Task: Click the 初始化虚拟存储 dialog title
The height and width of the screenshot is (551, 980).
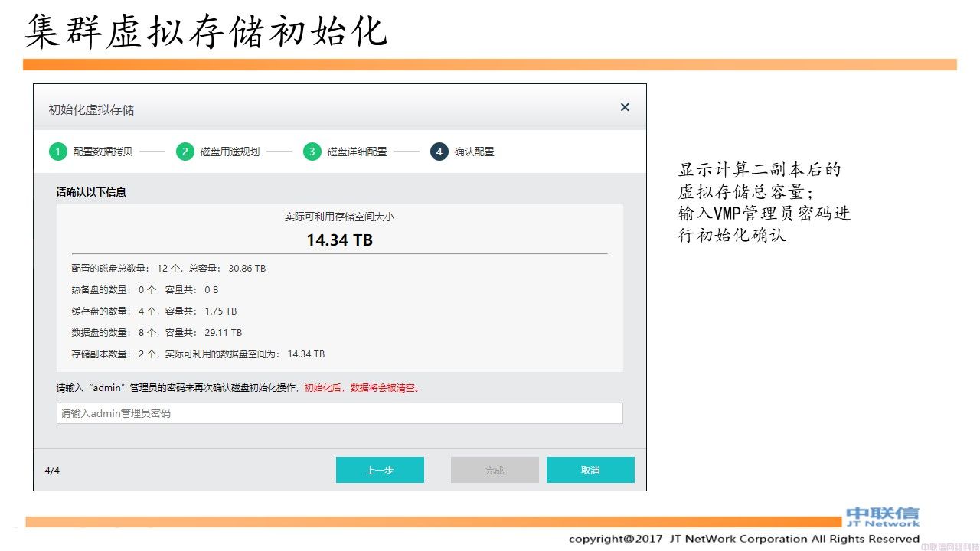Action: tap(91, 109)
